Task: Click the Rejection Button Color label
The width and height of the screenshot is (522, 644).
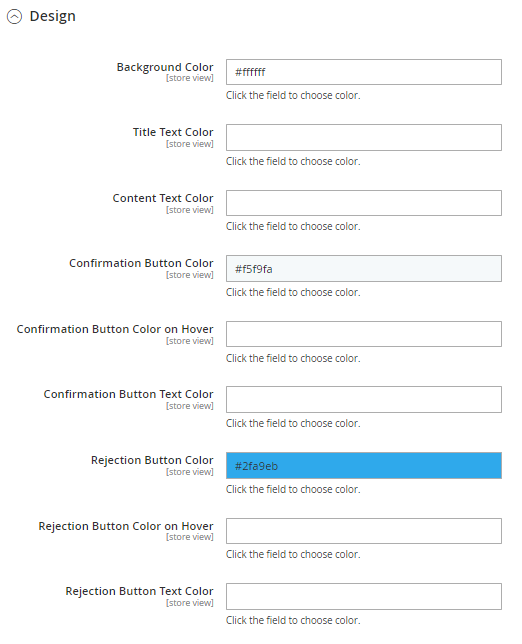Action: pyautogui.click(x=152, y=460)
